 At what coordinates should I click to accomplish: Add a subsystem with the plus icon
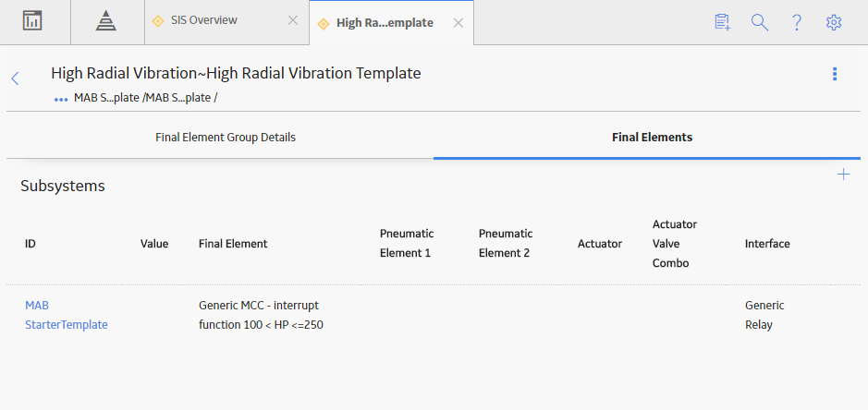click(843, 175)
